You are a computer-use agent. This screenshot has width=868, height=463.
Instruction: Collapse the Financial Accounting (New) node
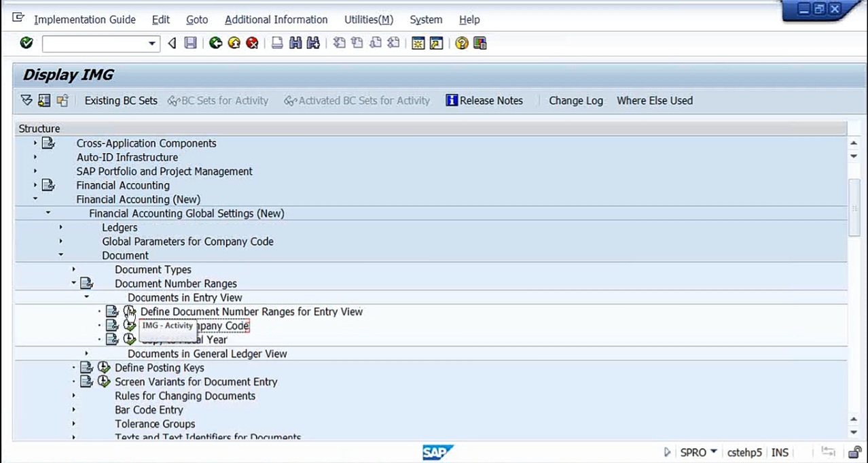35,199
